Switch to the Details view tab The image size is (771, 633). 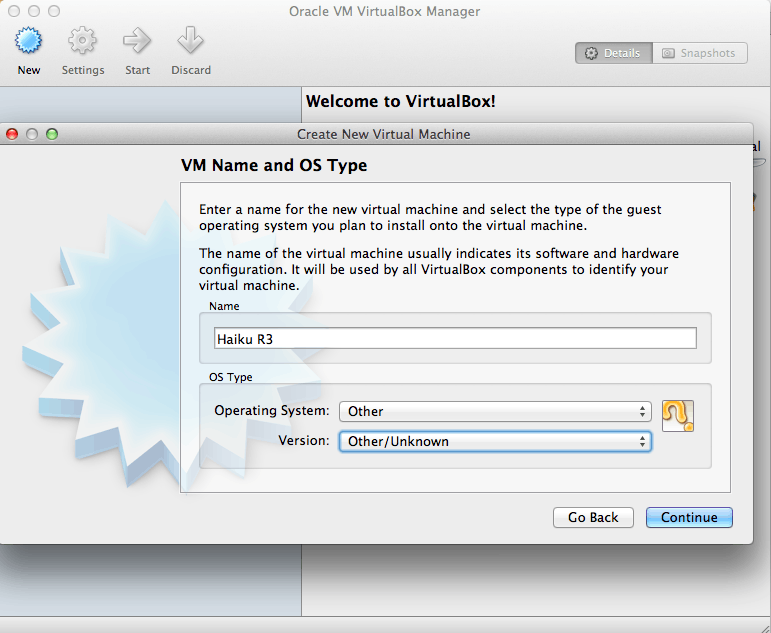614,53
